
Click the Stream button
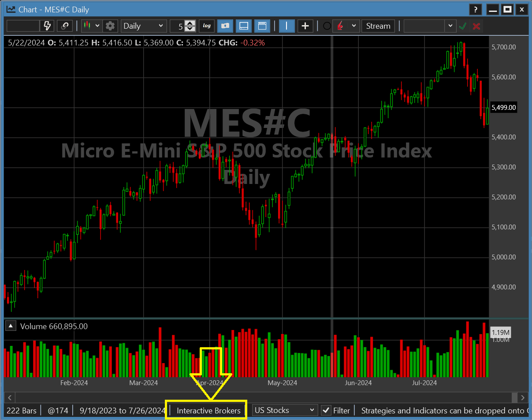point(378,26)
